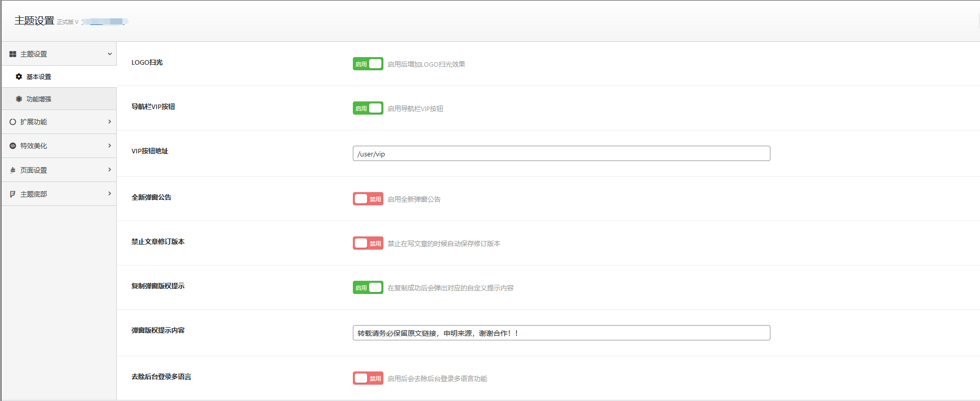Collapse the 主题设置 chevron
Screen dimensions: 980x401
click(x=110, y=54)
